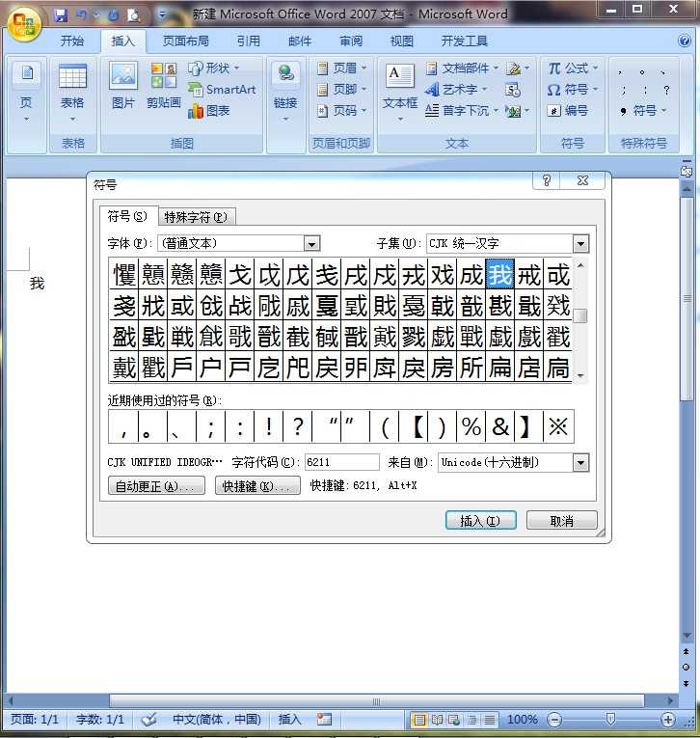Open the page (页) group dropdown
Image resolution: width=700 pixels, height=738 pixels.
(x=26, y=92)
